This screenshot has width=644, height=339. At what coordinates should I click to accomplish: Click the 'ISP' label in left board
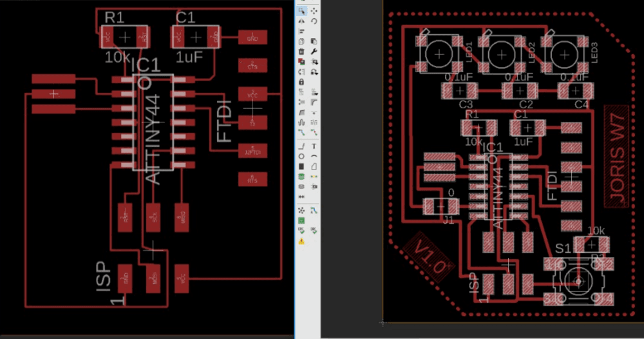[104, 276]
